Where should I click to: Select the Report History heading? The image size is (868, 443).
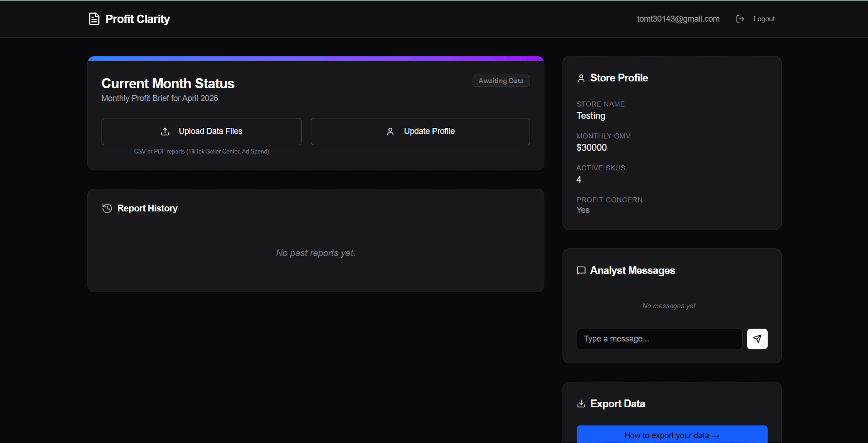coord(147,208)
